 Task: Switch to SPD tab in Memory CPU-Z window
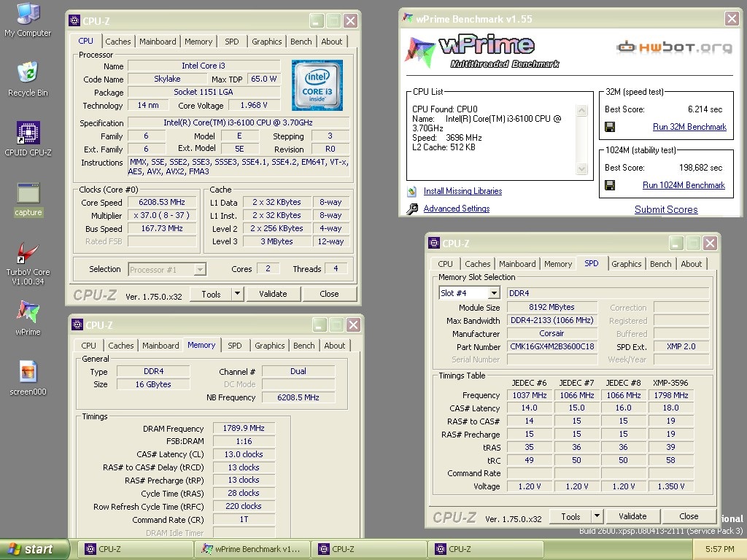(234, 346)
